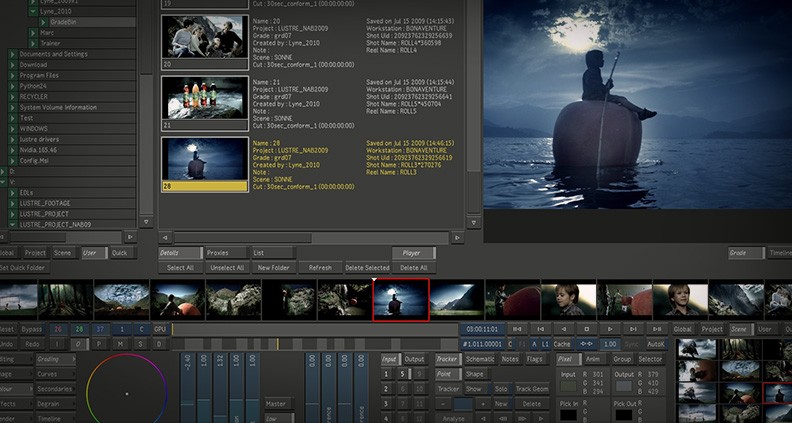Toggle the AutoK button
Image resolution: width=792 pixels, height=423 pixels.
click(x=656, y=344)
